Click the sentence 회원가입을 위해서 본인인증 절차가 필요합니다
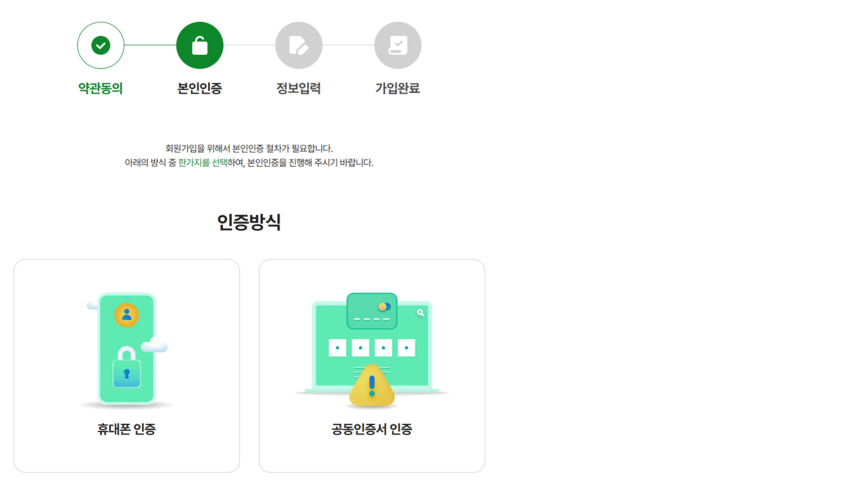 click(249, 148)
